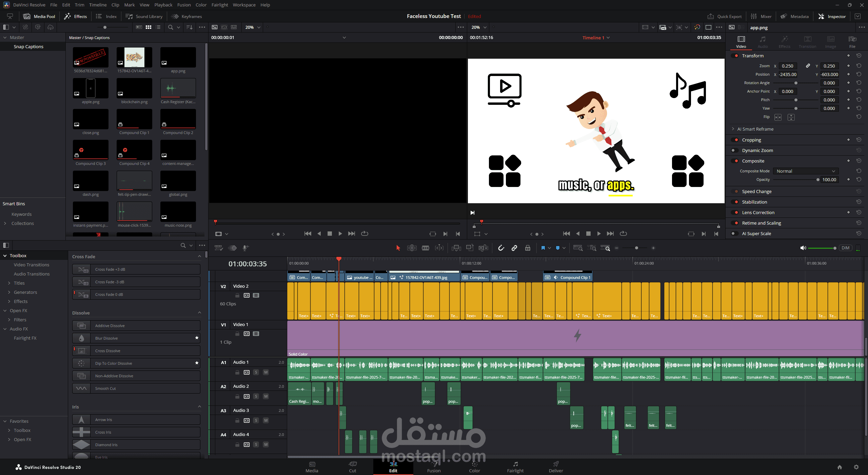This screenshot has width=868, height=475.
Task: Collapse the Dissolve effects group
Action: pos(199,313)
